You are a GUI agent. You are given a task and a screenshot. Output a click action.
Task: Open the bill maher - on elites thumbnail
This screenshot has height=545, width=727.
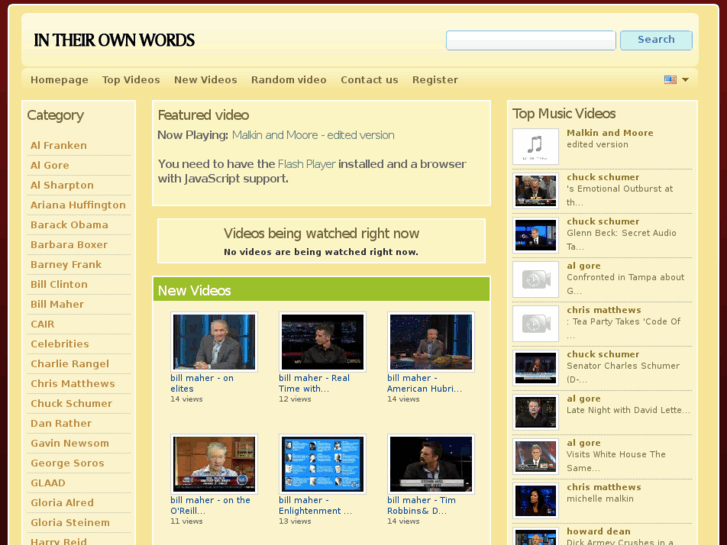(x=214, y=342)
